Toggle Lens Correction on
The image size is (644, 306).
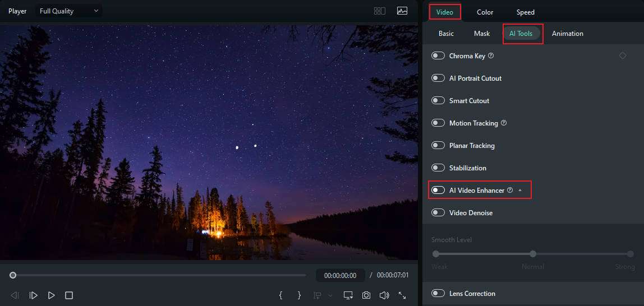coord(438,293)
